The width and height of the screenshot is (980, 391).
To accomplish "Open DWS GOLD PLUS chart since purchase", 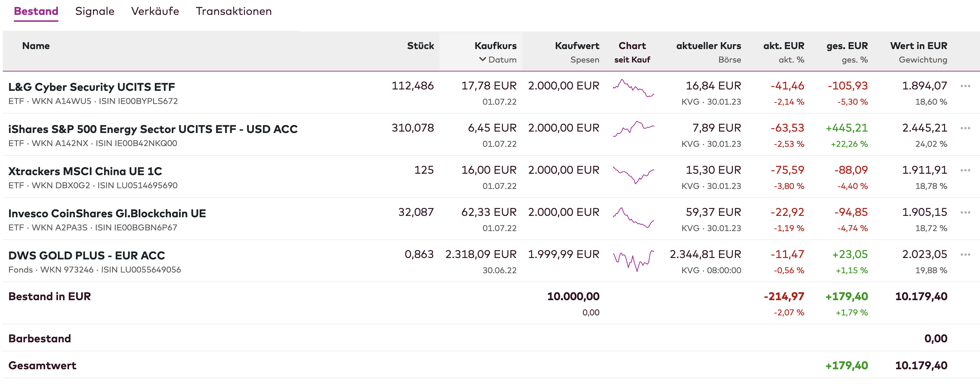I will point(633,260).
